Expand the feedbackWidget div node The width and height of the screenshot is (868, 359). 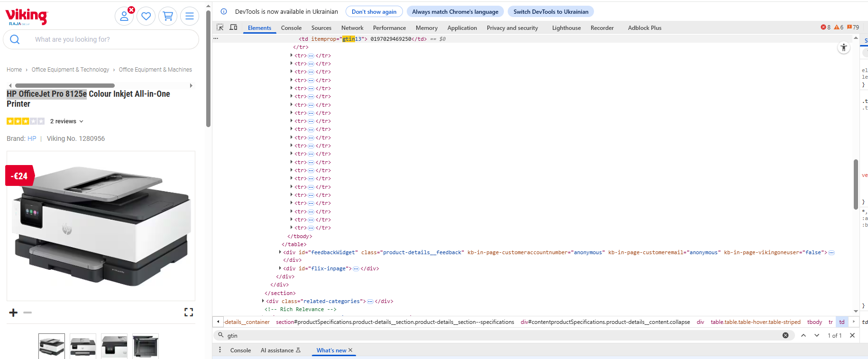click(x=280, y=252)
